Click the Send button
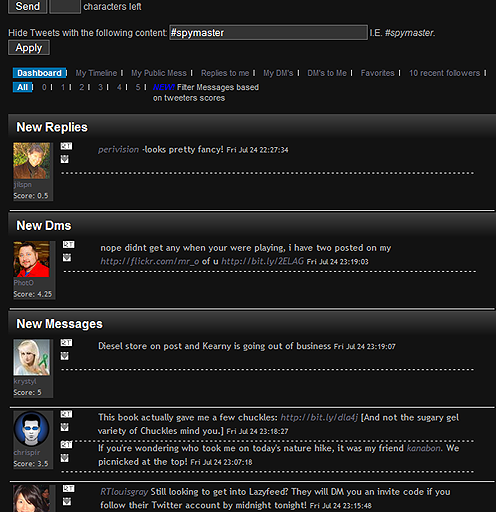496x512 pixels. pos(27,6)
